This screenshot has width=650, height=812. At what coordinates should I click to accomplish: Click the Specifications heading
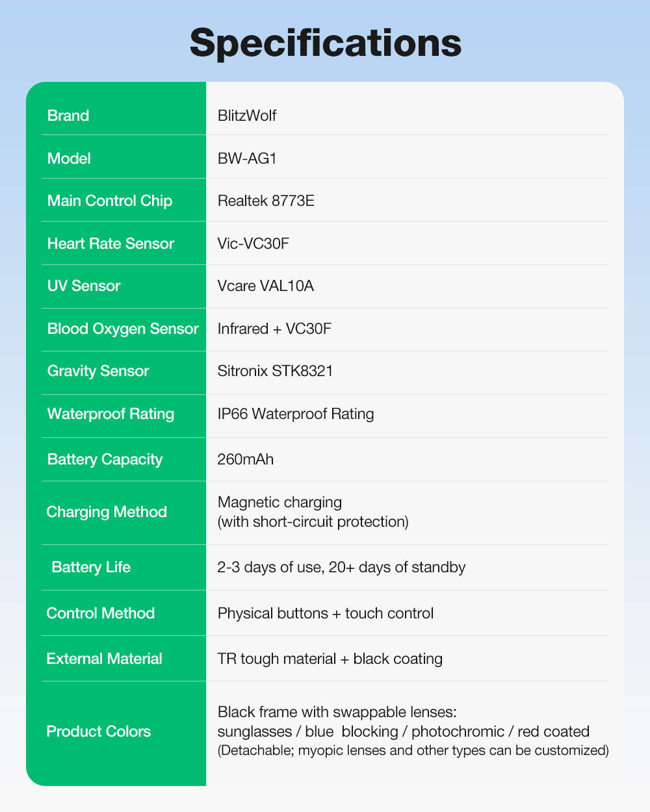click(325, 42)
